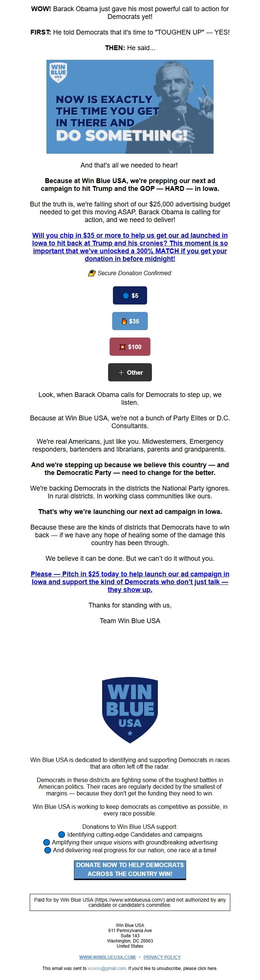Click the large Win Blue USA shield logo
The image size is (260, 980).
coord(130,710)
